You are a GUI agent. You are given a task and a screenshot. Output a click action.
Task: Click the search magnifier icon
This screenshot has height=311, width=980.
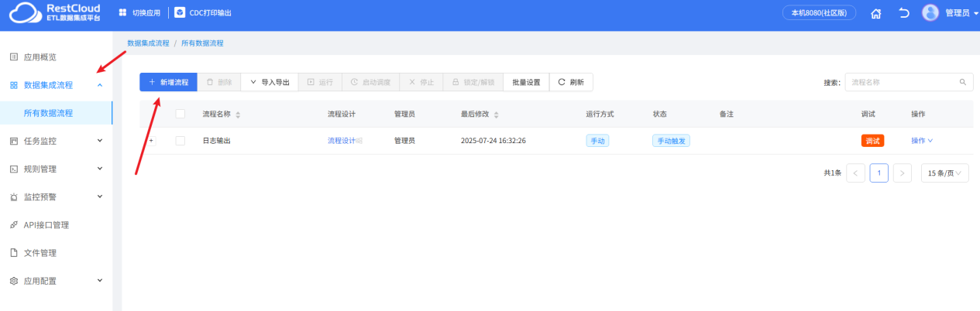[963, 82]
